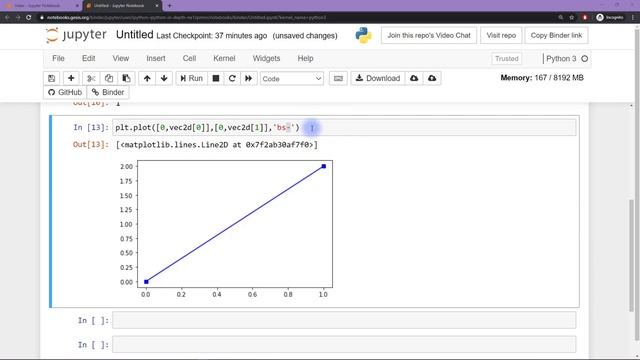This screenshot has height=360, width=640.
Task: Click the In [13] prompt label
Action: [x=91, y=127]
